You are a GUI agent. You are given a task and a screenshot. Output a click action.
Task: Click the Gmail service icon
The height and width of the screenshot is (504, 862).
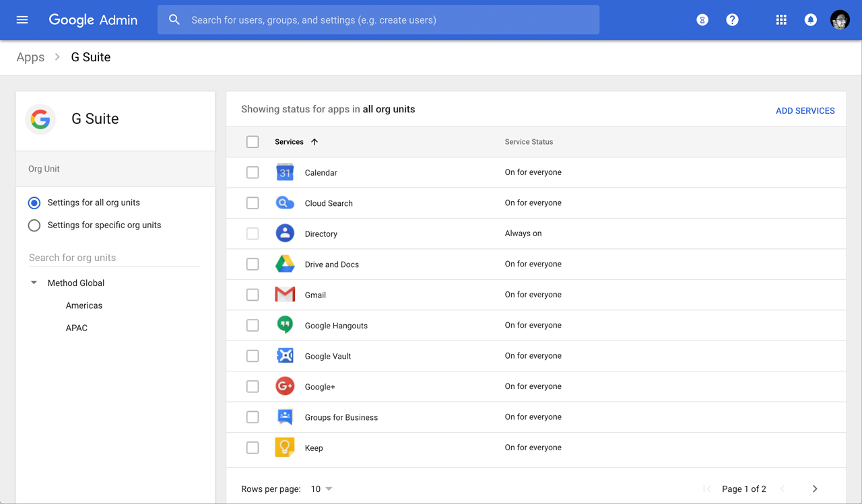click(284, 294)
